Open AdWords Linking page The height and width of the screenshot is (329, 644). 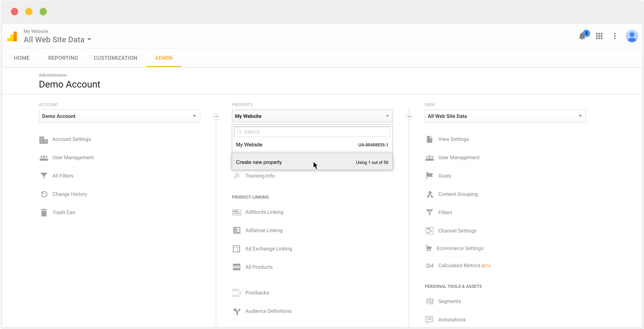coord(264,212)
